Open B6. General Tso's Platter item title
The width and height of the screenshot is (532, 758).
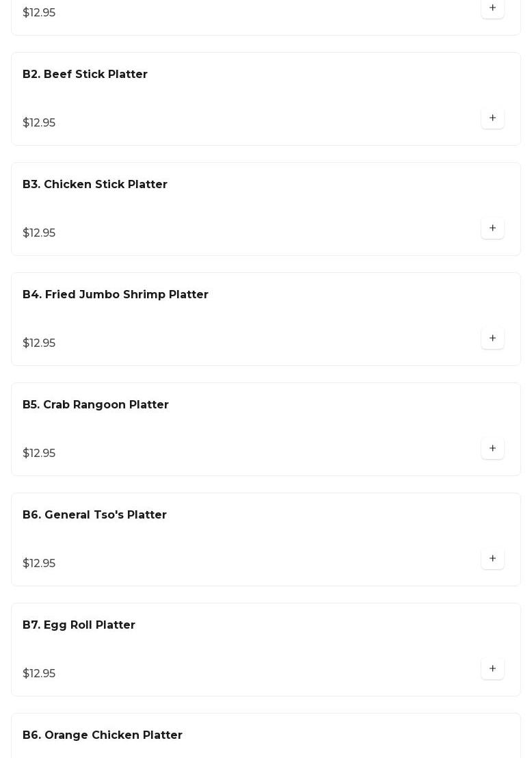pyautogui.click(x=94, y=515)
